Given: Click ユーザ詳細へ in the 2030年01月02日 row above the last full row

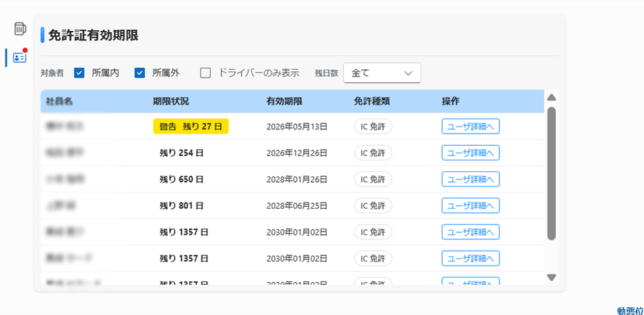Looking at the screenshot, I should [x=471, y=232].
